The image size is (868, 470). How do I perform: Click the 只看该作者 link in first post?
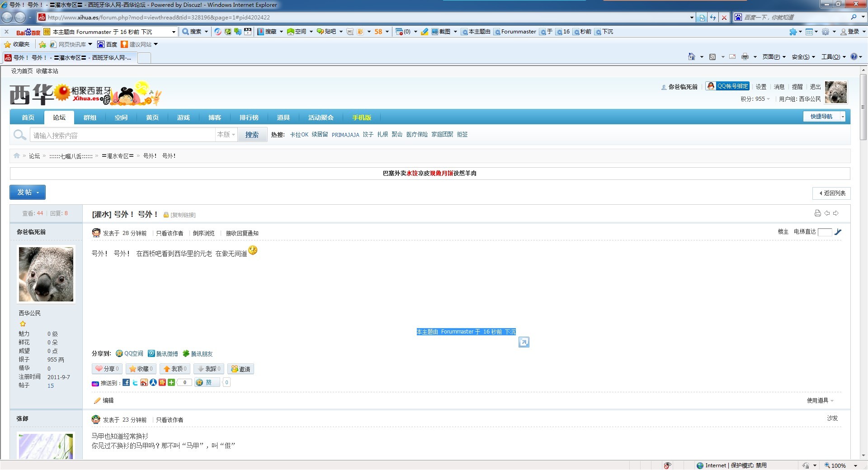(170, 233)
